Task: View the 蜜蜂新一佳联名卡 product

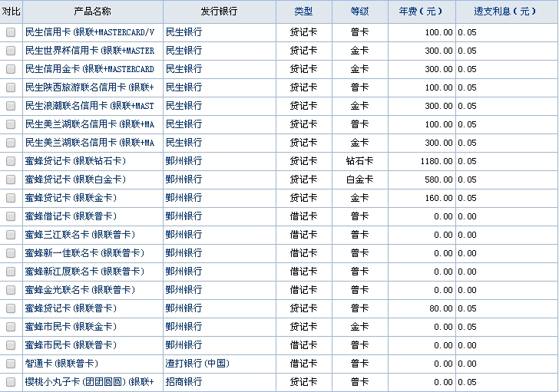Action: coord(84,253)
